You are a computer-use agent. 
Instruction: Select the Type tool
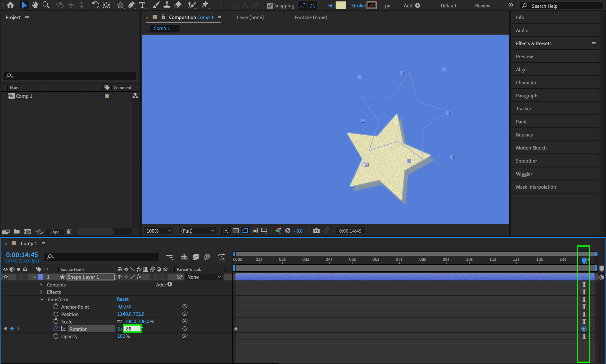coord(142,5)
